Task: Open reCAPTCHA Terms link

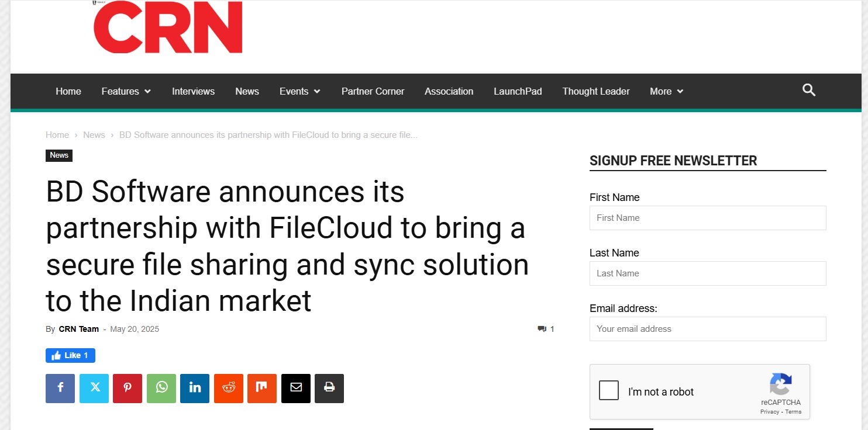Action: pyautogui.click(x=793, y=412)
